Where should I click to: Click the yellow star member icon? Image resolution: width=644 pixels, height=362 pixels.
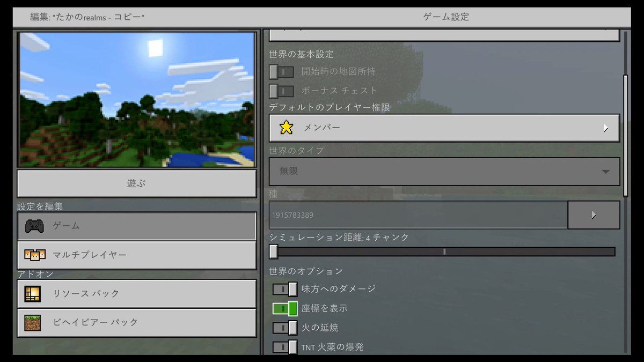coord(287,127)
